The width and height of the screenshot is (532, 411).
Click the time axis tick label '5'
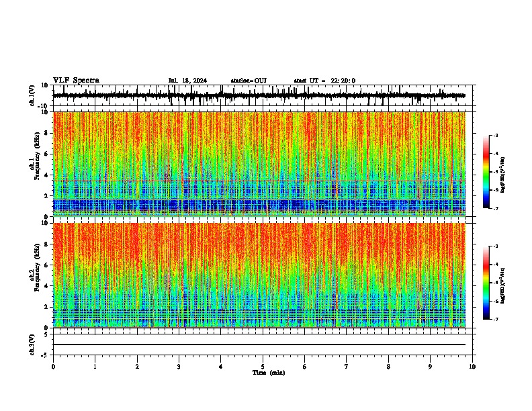tap(263, 367)
